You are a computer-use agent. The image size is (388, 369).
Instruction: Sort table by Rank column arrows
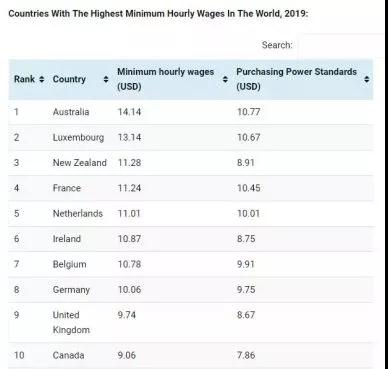(x=42, y=79)
